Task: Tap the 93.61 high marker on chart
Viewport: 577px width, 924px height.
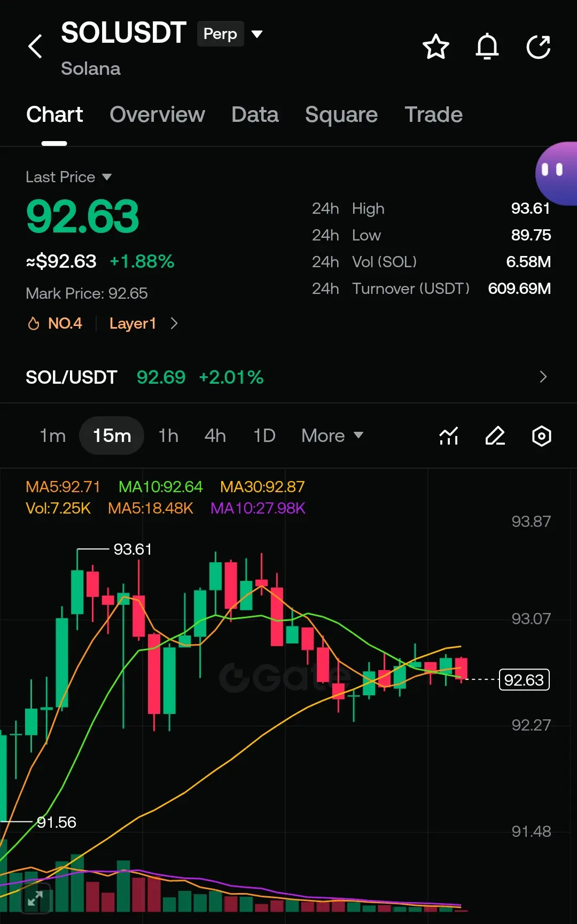Action: (x=132, y=549)
